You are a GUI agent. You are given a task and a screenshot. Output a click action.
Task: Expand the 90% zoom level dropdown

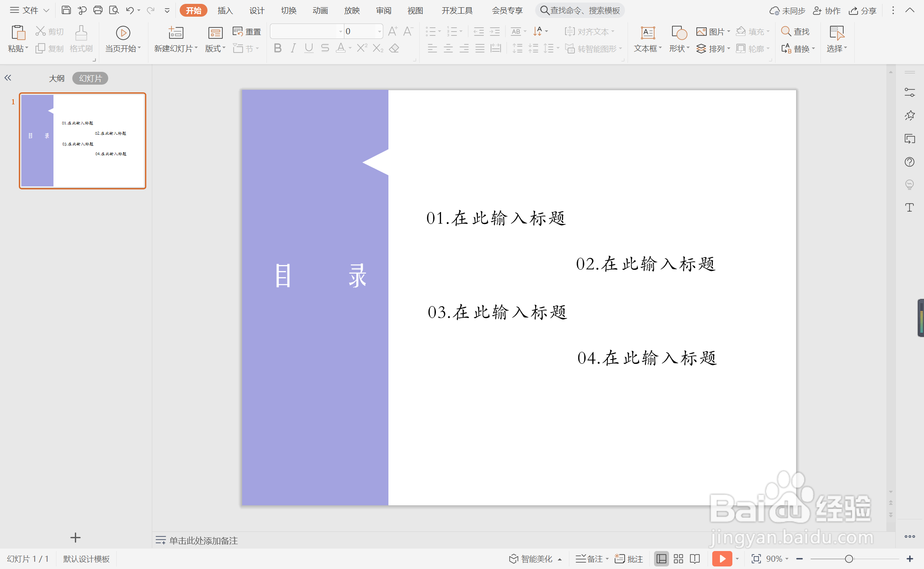tap(787, 559)
